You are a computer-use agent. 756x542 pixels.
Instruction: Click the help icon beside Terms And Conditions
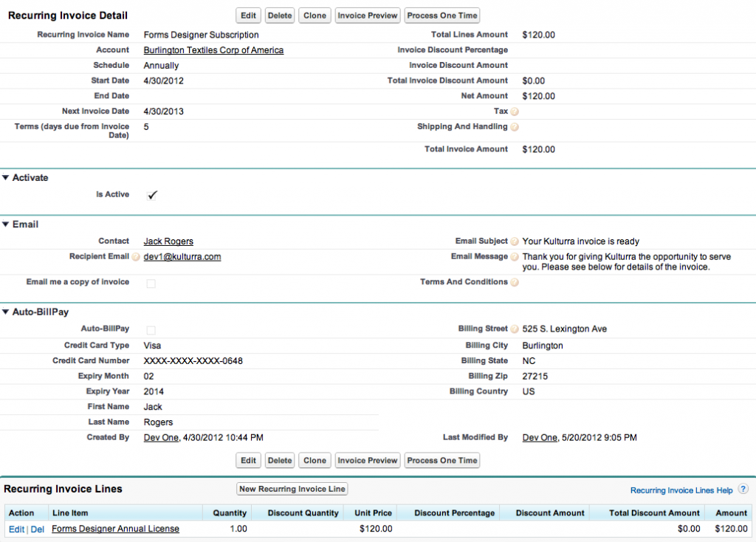(x=515, y=282)
